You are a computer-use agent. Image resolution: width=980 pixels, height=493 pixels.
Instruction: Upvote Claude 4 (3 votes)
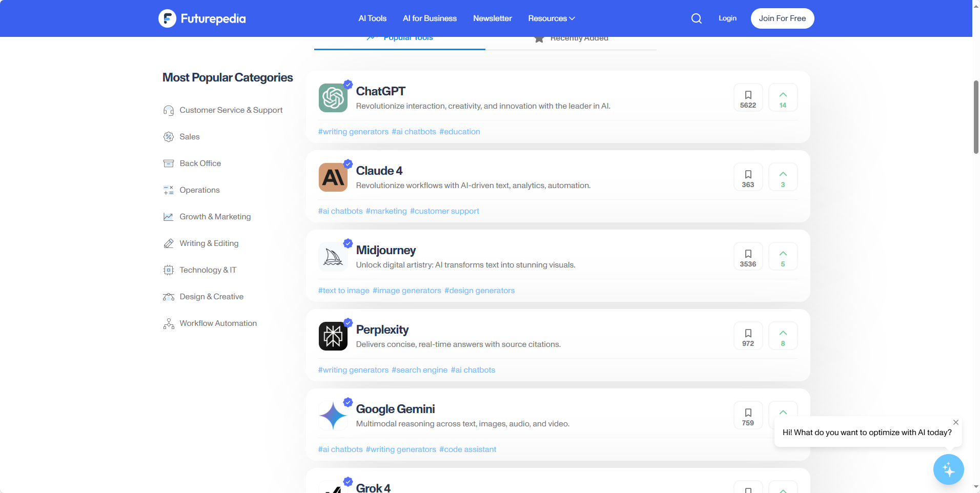click(783, 177)
